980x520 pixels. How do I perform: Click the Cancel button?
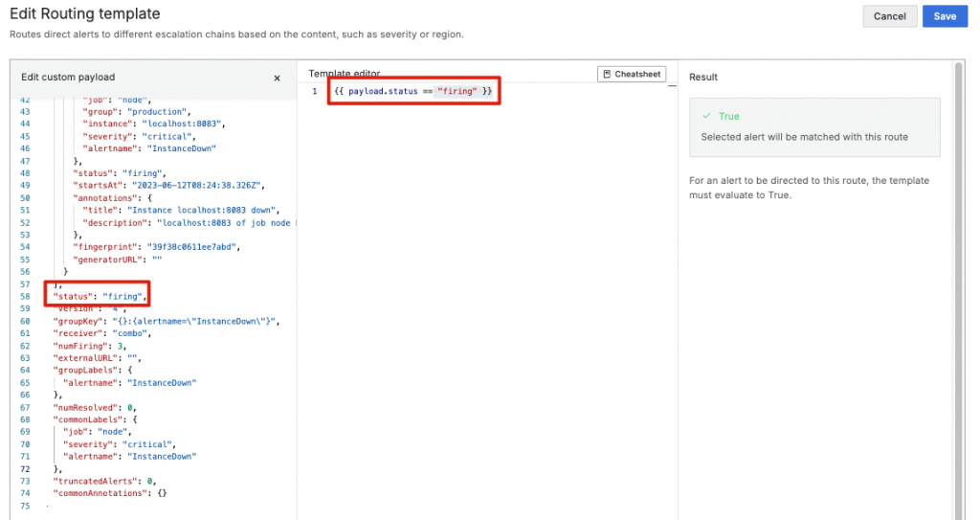pyautogui.click(x=889, y=16)
